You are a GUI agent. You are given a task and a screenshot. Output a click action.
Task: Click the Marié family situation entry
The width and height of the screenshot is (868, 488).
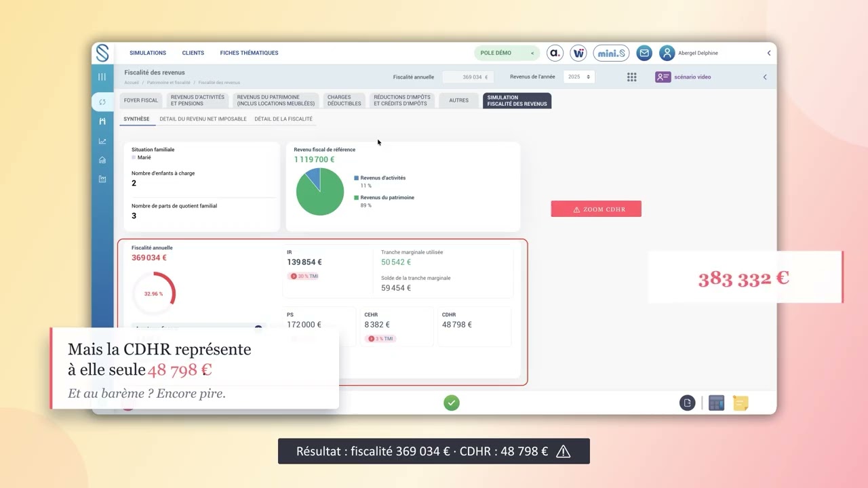coord(142,157)
